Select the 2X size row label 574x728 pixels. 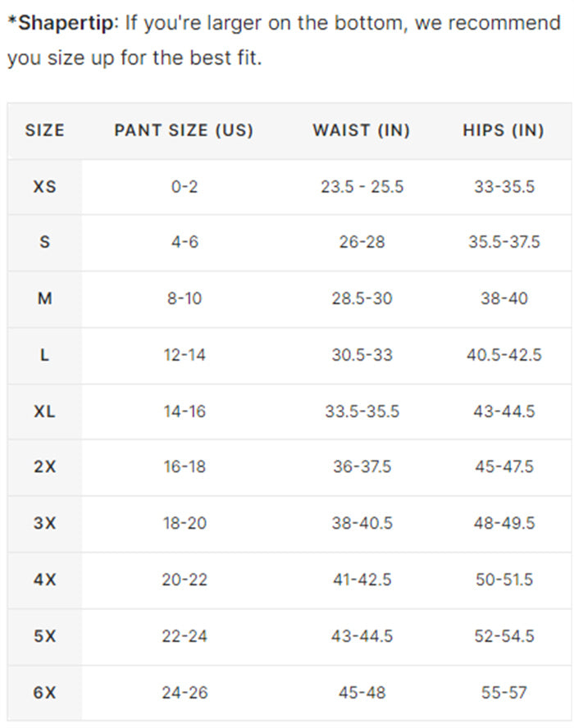[x=44, y=467]
